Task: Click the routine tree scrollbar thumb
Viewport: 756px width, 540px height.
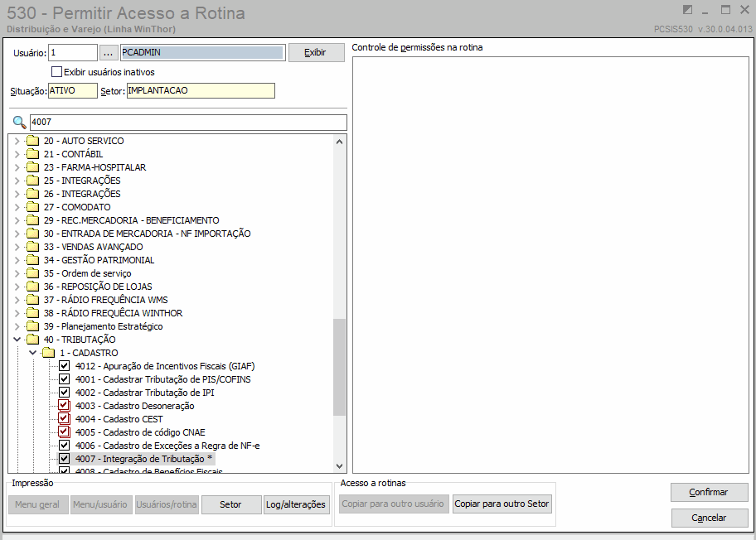Action: [x=339, y=367]
